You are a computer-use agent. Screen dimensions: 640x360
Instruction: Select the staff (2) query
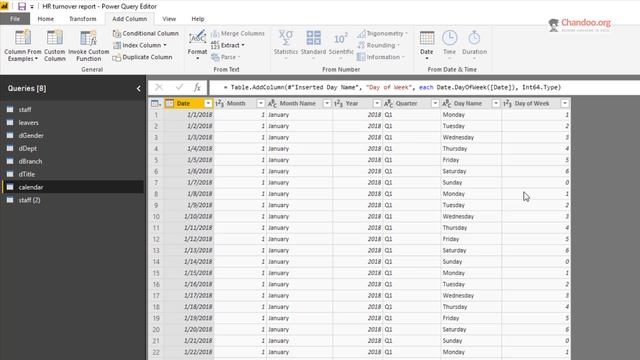coord(73,200)
